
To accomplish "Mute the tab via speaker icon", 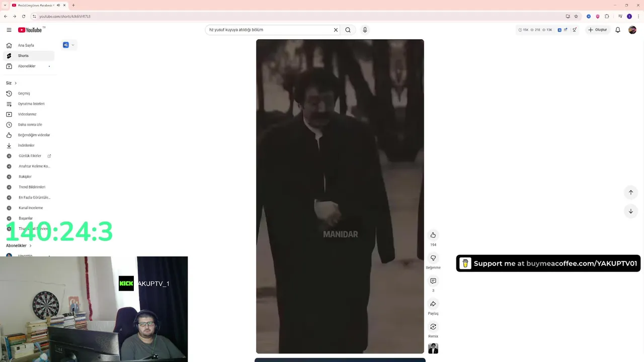I will (58, 5).
